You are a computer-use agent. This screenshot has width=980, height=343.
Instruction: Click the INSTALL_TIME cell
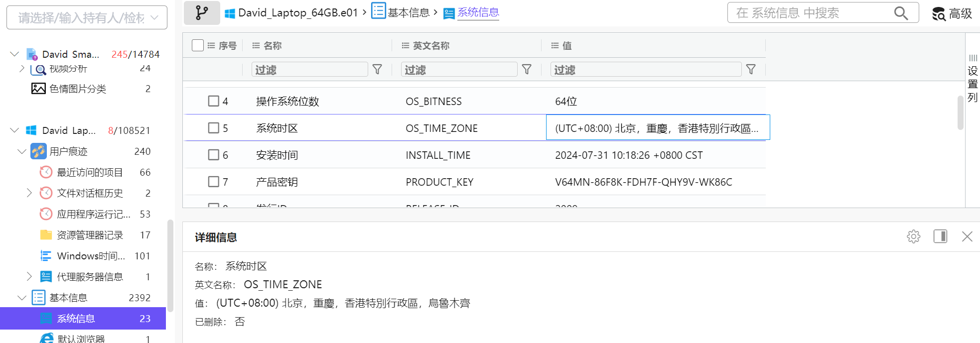pyautogui.click(x=438, y=155)
